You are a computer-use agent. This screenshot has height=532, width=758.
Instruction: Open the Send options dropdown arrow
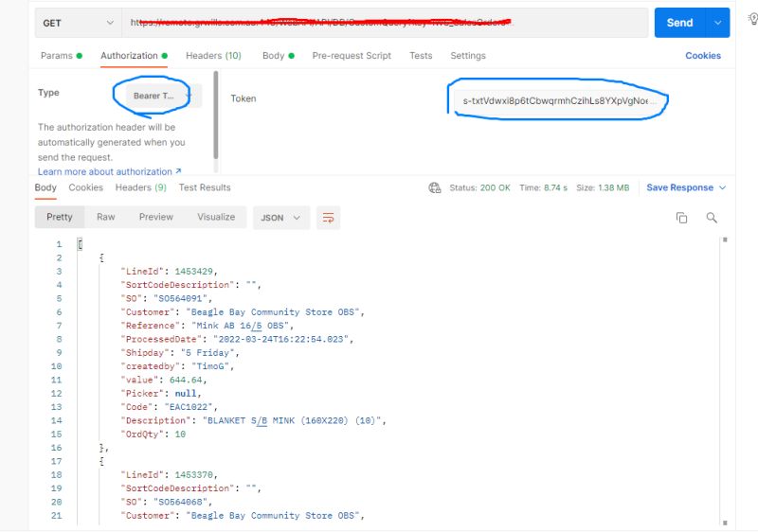[718, 23]
